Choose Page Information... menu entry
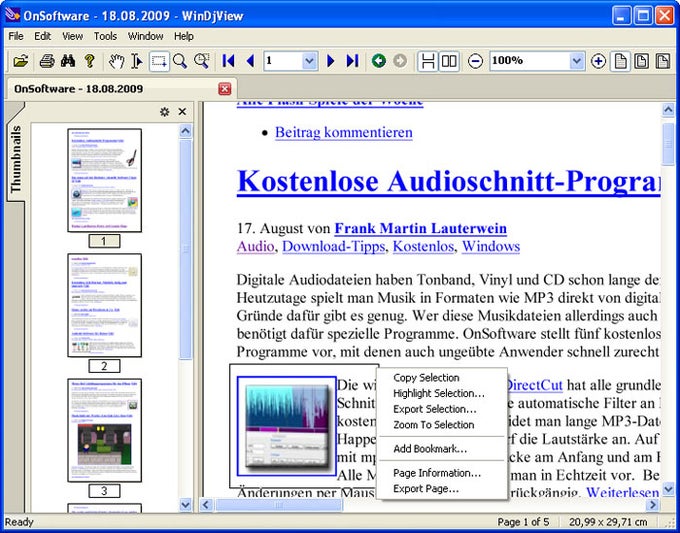The image size is (680, 533). click(x=441, y=473)
